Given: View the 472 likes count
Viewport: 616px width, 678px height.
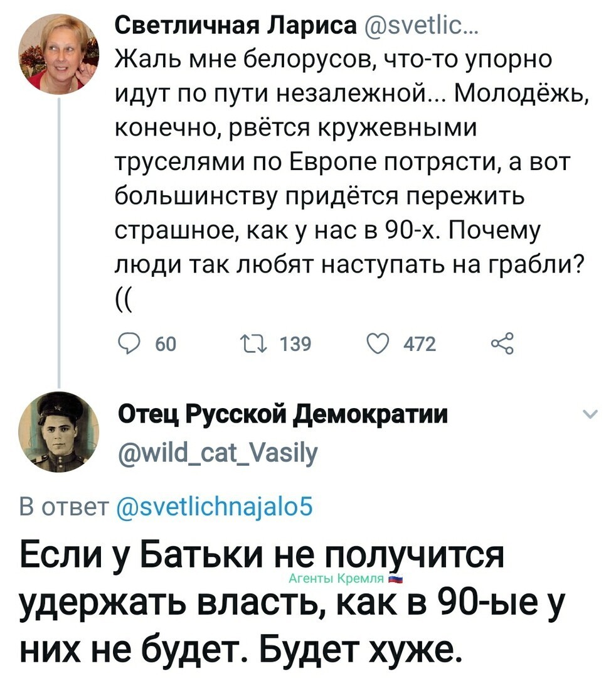Looking at the screenshot, I should point(420,345).
